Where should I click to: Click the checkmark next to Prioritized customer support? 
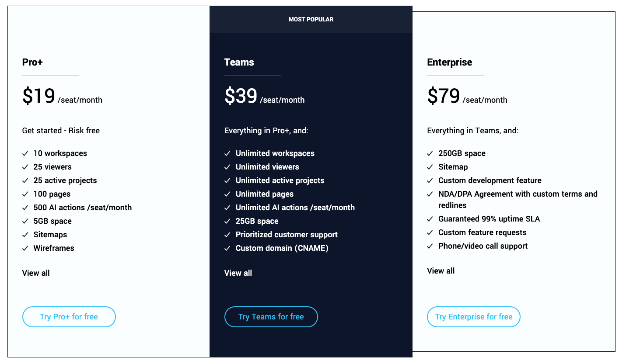point(227,235)
